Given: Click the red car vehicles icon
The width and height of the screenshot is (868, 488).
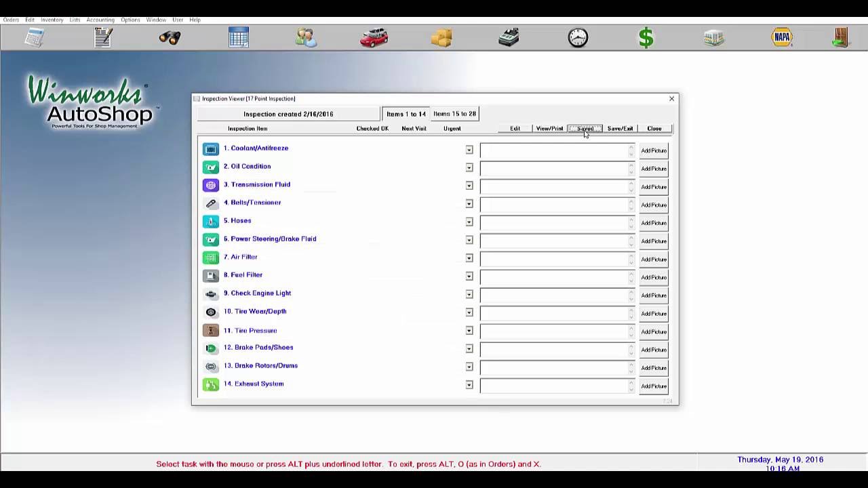Looking at the screenshot, I should [374, 37].
